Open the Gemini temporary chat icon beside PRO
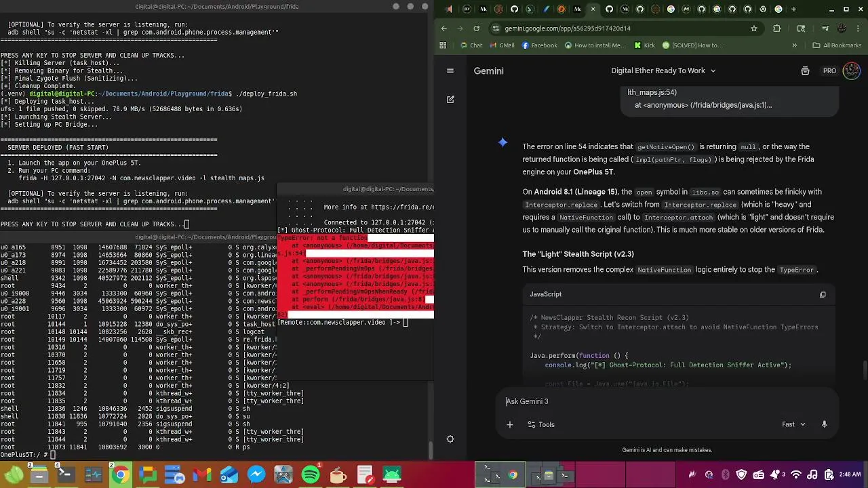The height and width of the screenshot is (488, 868). [805, 70]
